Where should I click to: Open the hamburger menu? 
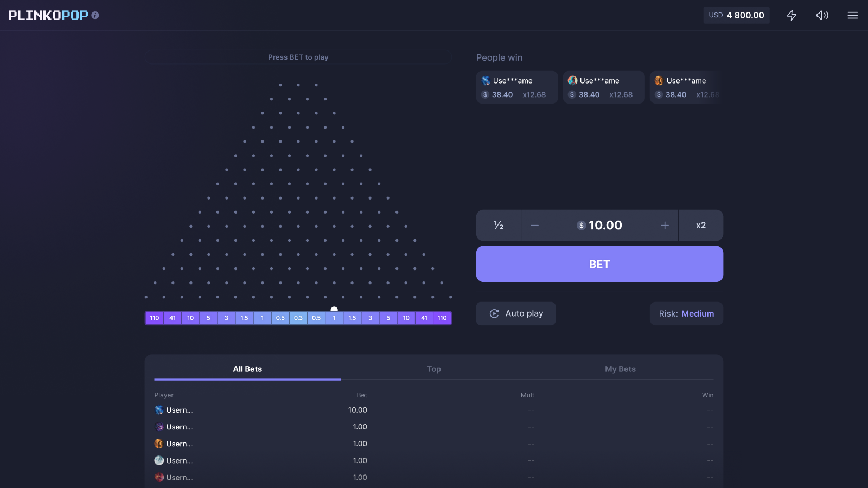[x=852, y=15]
